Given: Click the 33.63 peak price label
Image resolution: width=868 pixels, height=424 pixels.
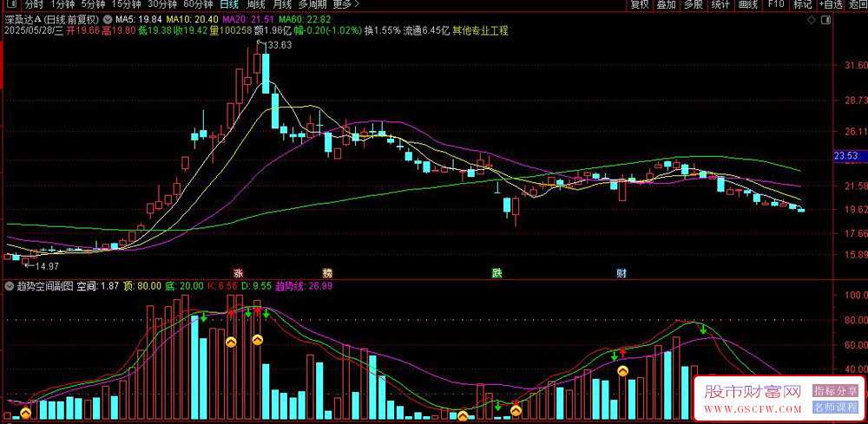Looking at the screenshot, I should (x=279, y=46).
